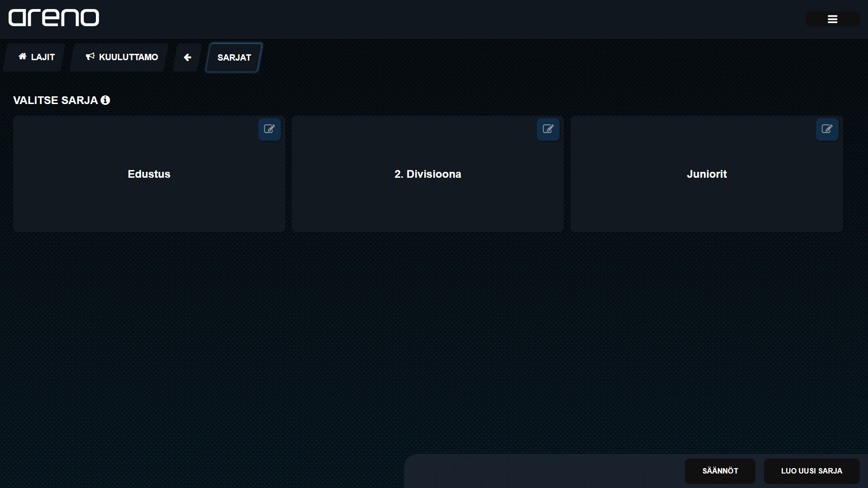Click the areno logo

tap(54, 18)
